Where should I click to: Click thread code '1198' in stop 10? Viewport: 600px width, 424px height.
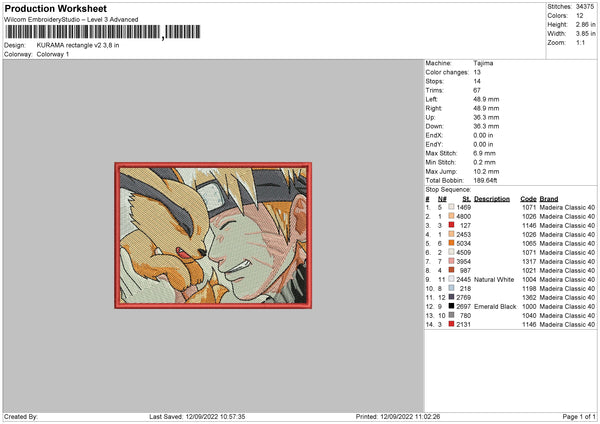[529, 289]
